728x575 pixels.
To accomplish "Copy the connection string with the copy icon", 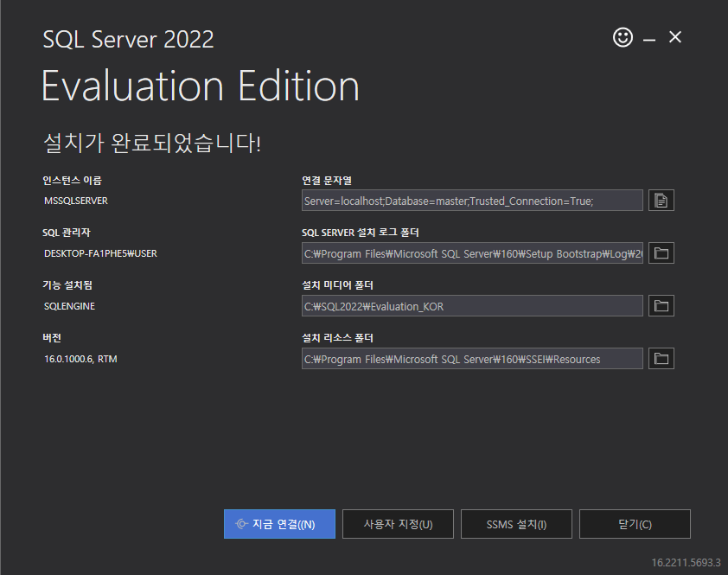I will click(x=661, y=201).
